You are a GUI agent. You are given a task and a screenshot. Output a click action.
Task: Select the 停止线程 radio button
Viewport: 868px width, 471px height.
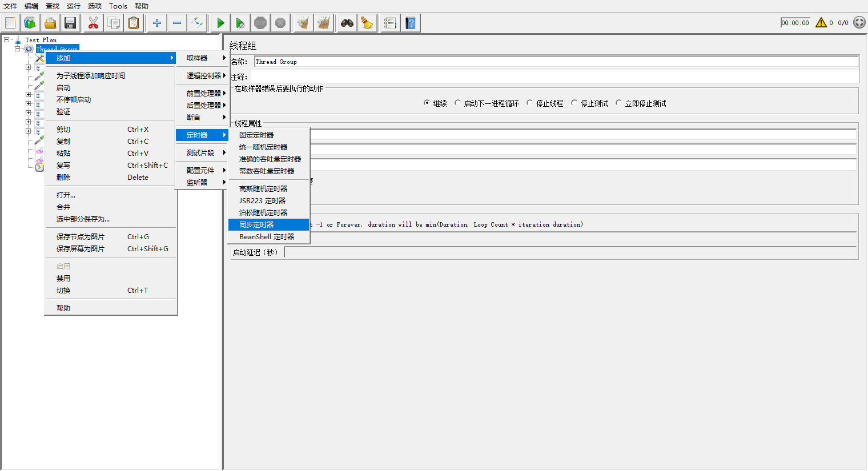(529, 103)
